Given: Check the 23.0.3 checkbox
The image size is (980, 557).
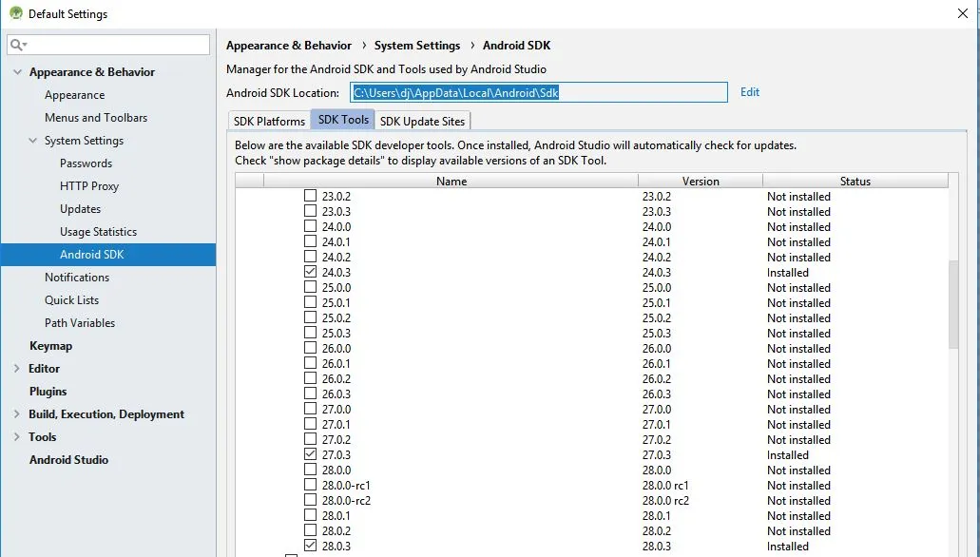Looking at the screenshot, I should coord(310,211).
